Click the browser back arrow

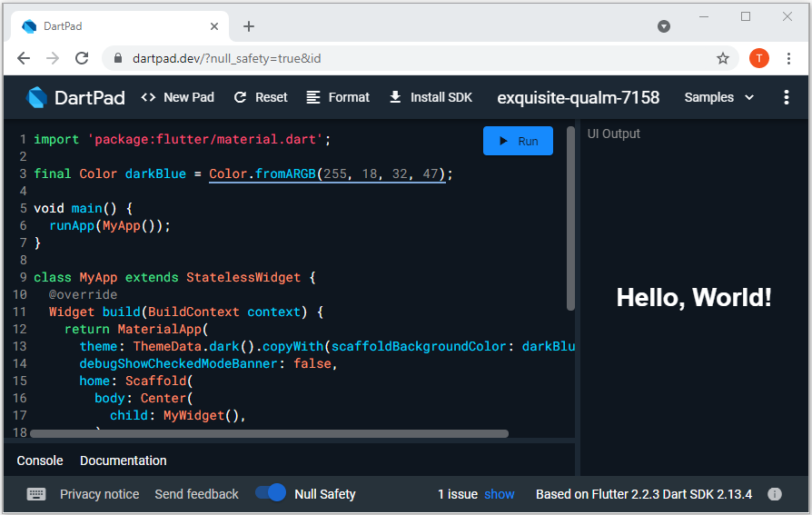24,58
